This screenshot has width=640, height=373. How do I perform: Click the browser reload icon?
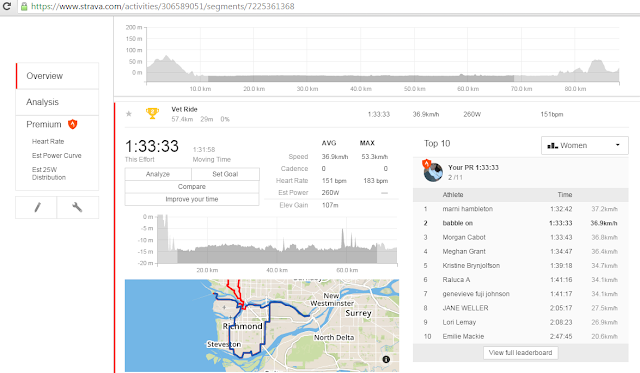(7, 6)
